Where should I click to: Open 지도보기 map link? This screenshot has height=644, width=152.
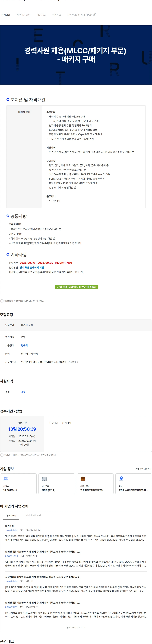pyautogui.click(x=72, y=362)
